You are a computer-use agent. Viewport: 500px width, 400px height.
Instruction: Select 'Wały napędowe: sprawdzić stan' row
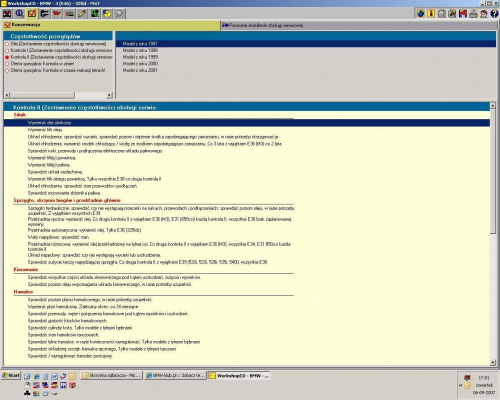click(58, 237)
